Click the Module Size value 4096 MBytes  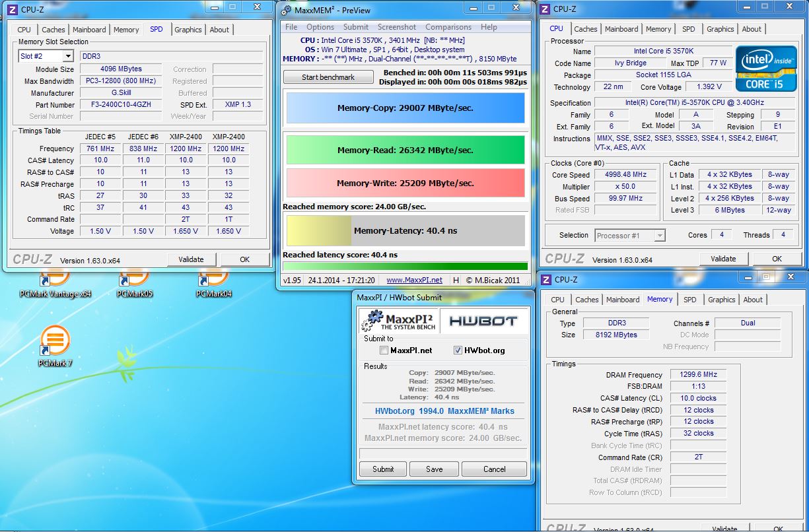tap(121, 69)
